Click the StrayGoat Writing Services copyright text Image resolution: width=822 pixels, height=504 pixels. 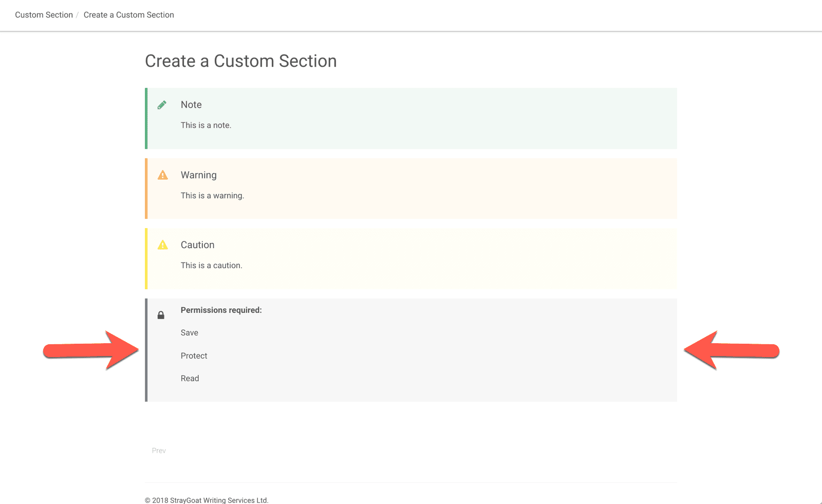[207, 499]
